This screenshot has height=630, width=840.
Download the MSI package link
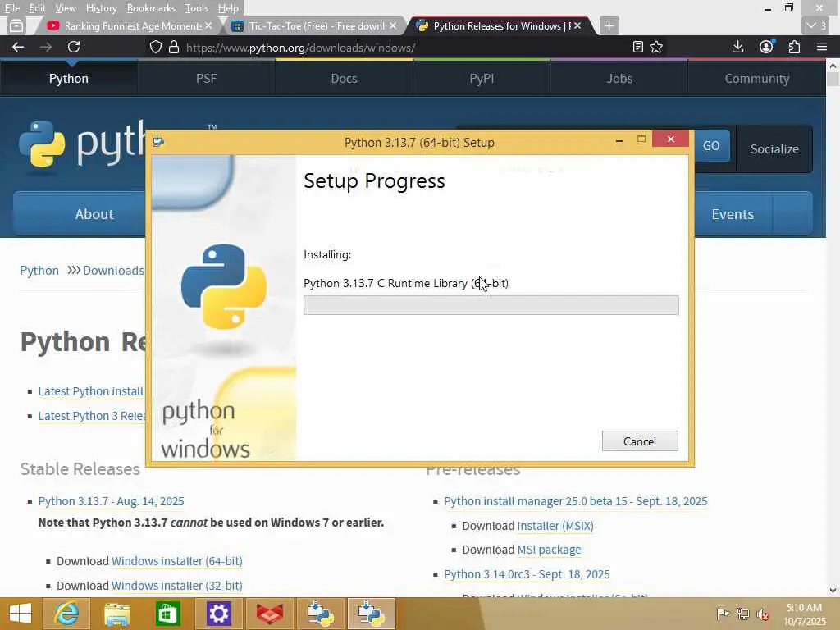pyautogui.click(x=549, y=550)
